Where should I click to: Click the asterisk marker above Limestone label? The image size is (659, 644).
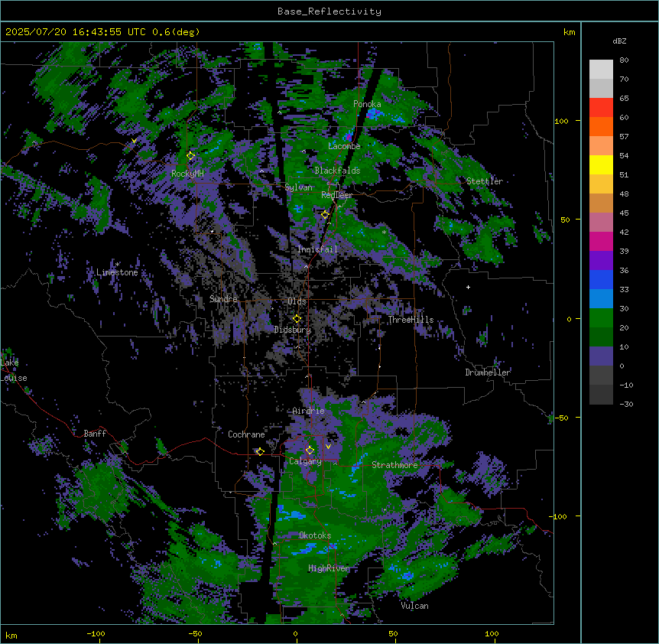pyautogui.click(x=118, y=265)
